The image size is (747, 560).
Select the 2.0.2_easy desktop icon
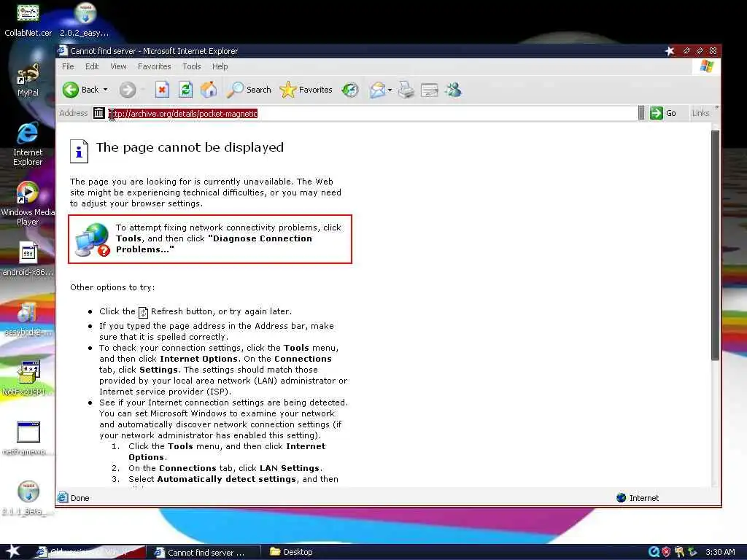85,21
